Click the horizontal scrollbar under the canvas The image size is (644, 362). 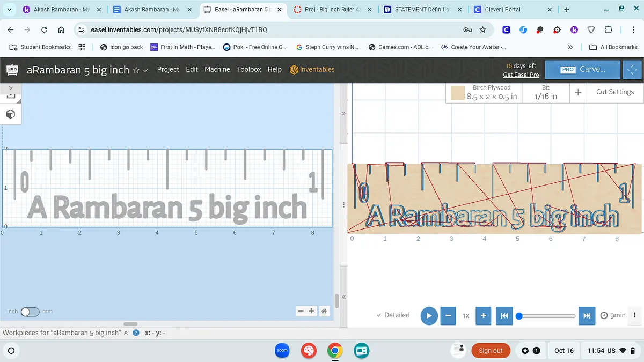pos(130,324)
